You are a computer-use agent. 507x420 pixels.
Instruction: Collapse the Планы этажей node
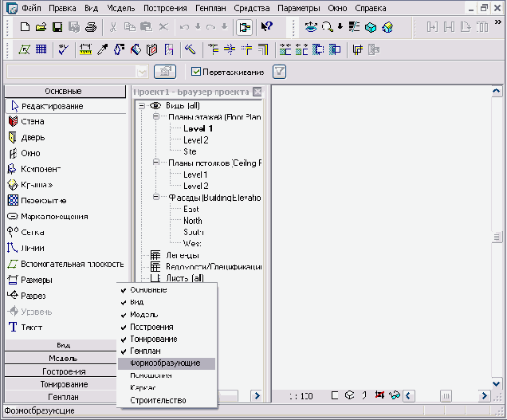click(x=156, y=116)
